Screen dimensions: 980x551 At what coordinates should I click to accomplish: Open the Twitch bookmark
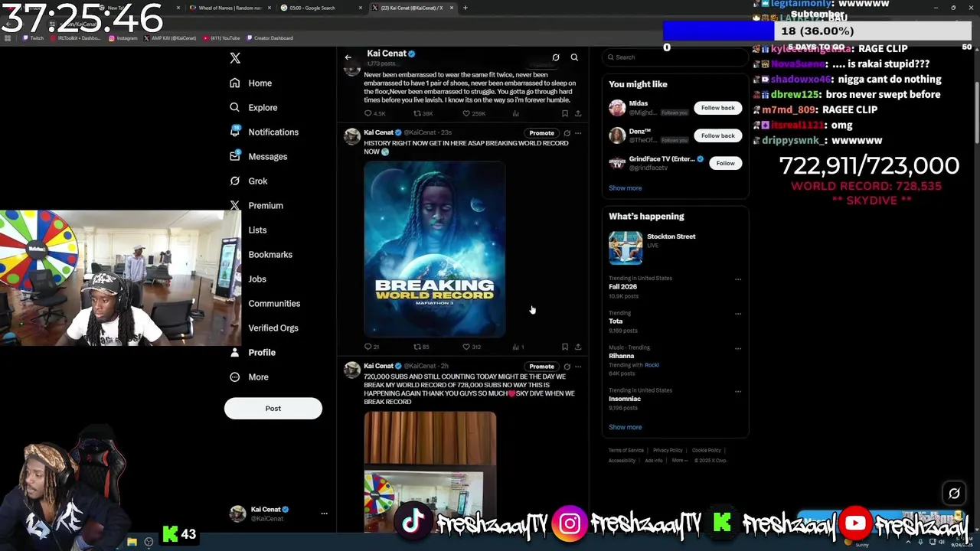(x=33, y=38)
